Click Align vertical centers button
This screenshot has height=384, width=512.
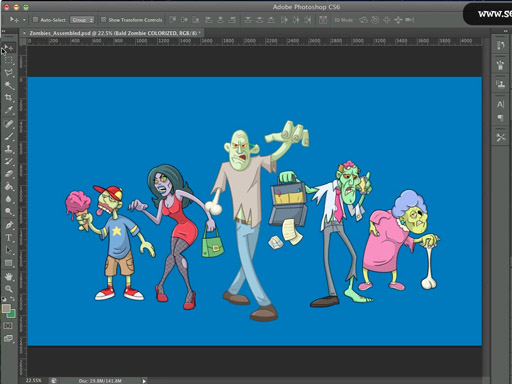(184, 20)
